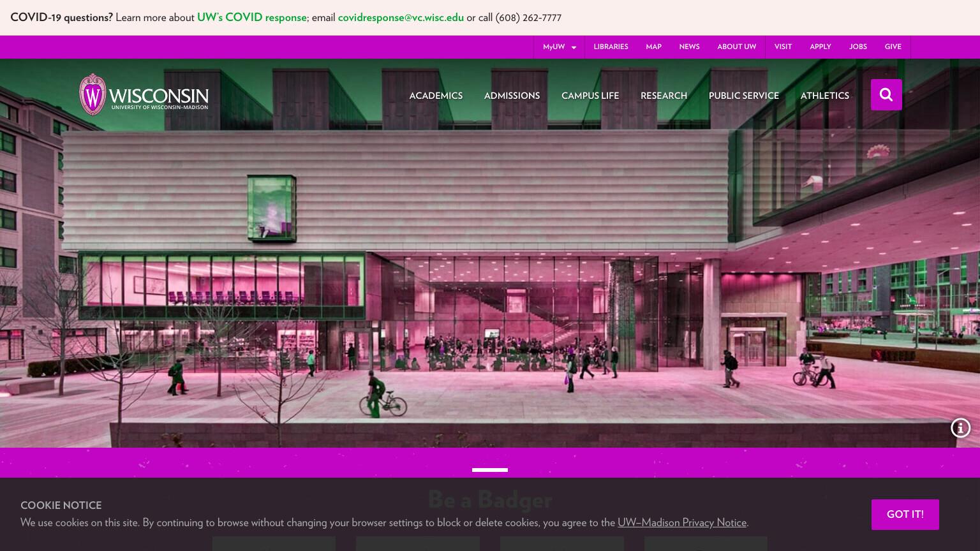Click the white slide indicator bar
Screen dimensions: 980x551
[490, 470]
